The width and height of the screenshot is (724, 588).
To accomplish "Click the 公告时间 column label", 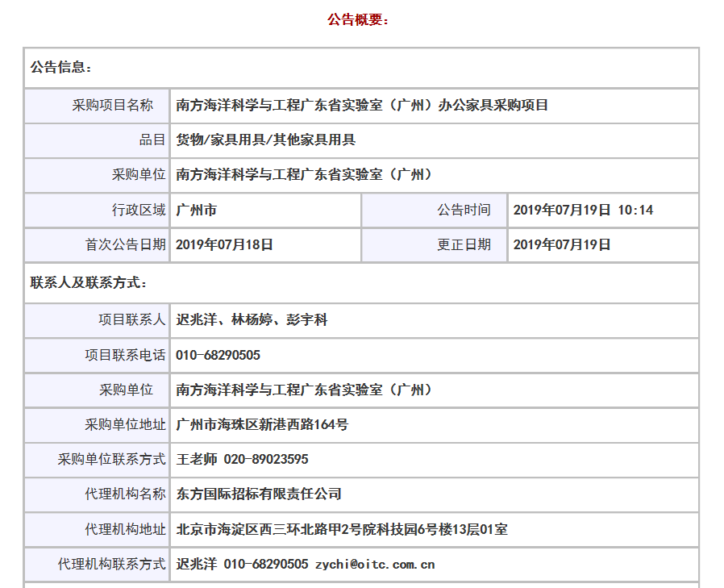I will tap(464, 211).
